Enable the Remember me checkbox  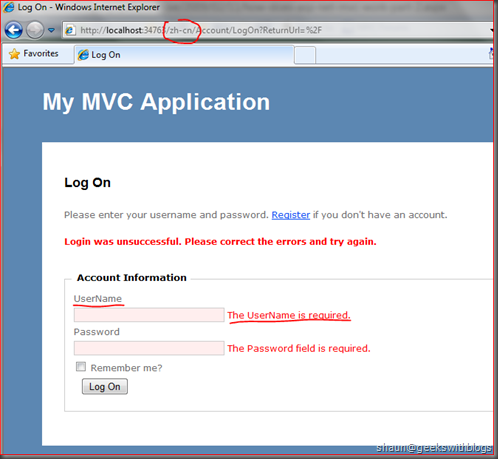point(81,367)
